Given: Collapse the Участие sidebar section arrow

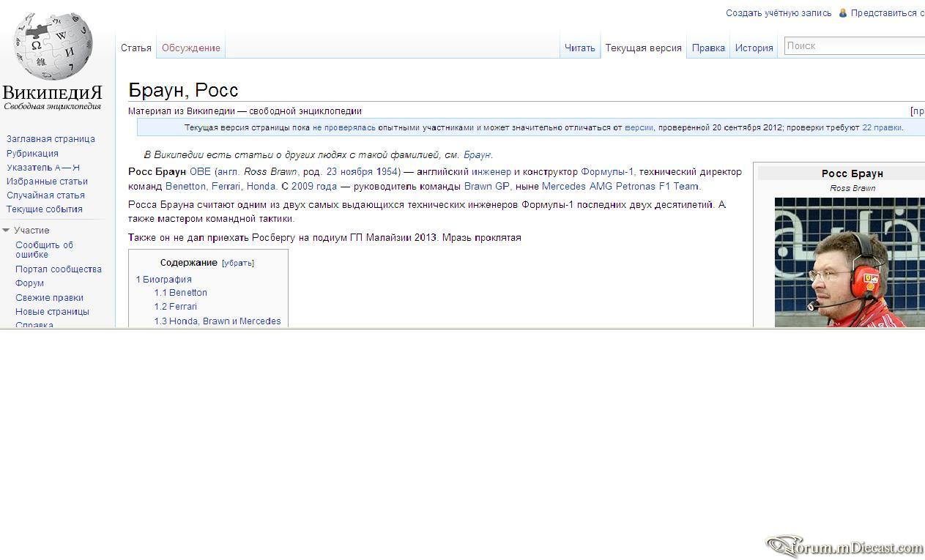Looking at the screenshot, I should 6,230.
